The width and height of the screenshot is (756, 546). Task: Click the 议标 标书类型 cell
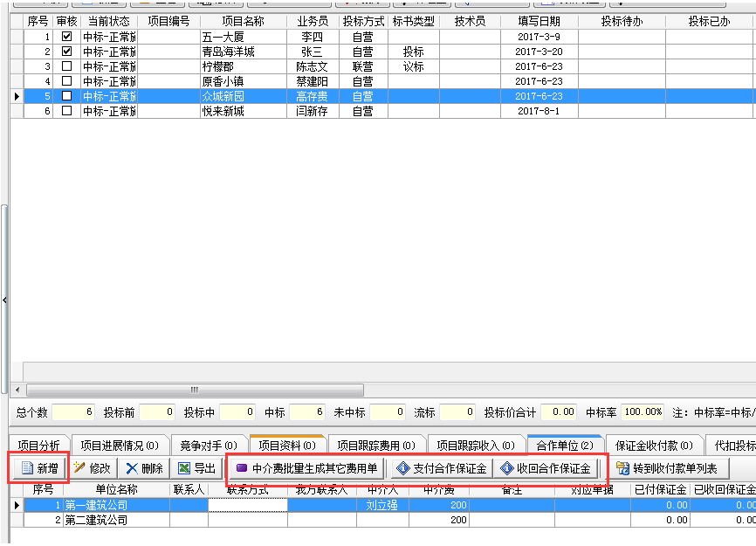413,66
